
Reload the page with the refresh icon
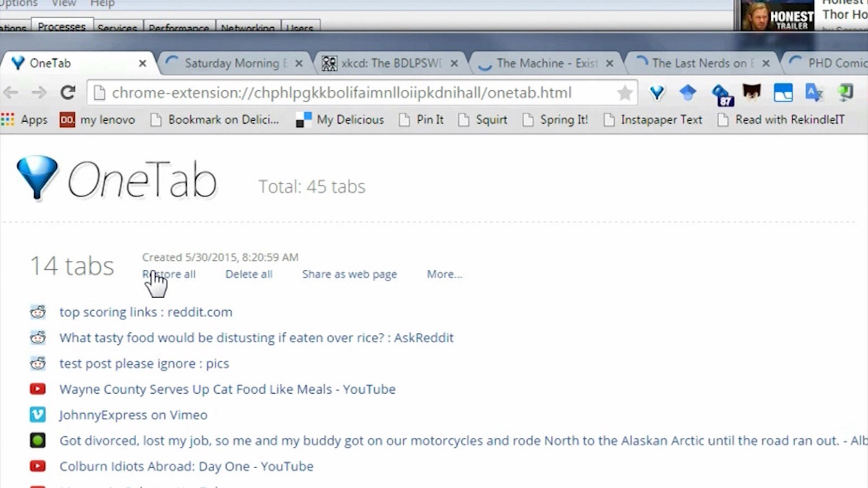[68, 93]
